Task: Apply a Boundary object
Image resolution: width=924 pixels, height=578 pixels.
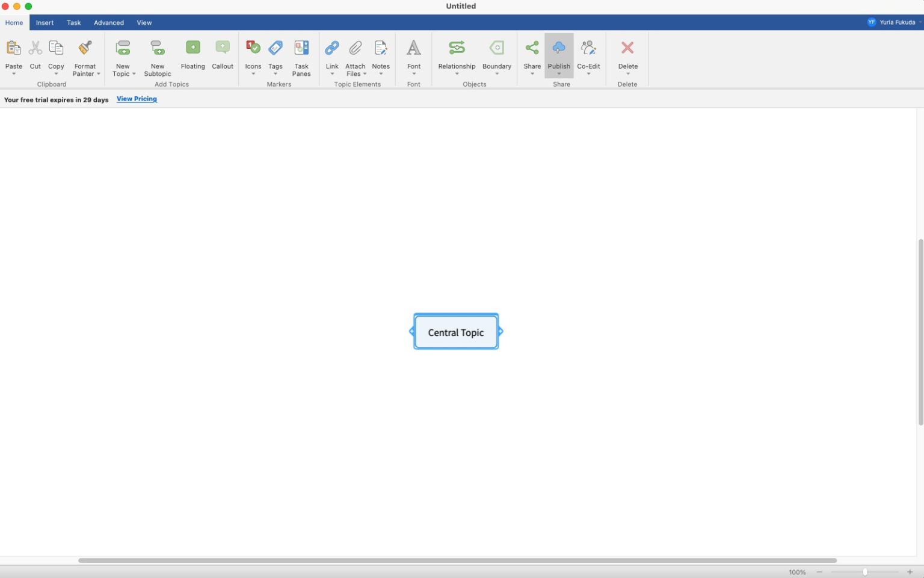Action: 496,54
